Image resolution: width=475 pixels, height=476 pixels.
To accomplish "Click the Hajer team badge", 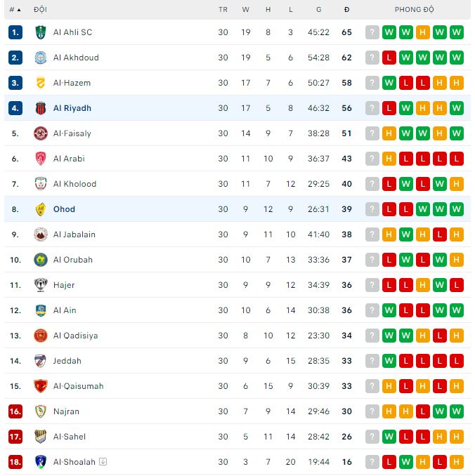I will (40, 285).
